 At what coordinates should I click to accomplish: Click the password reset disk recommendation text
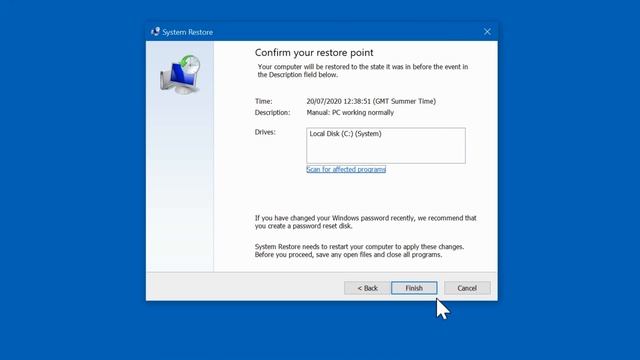point(366,222)
